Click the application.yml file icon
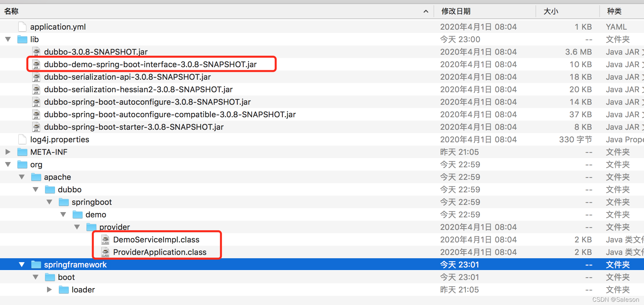 (22, 27)
